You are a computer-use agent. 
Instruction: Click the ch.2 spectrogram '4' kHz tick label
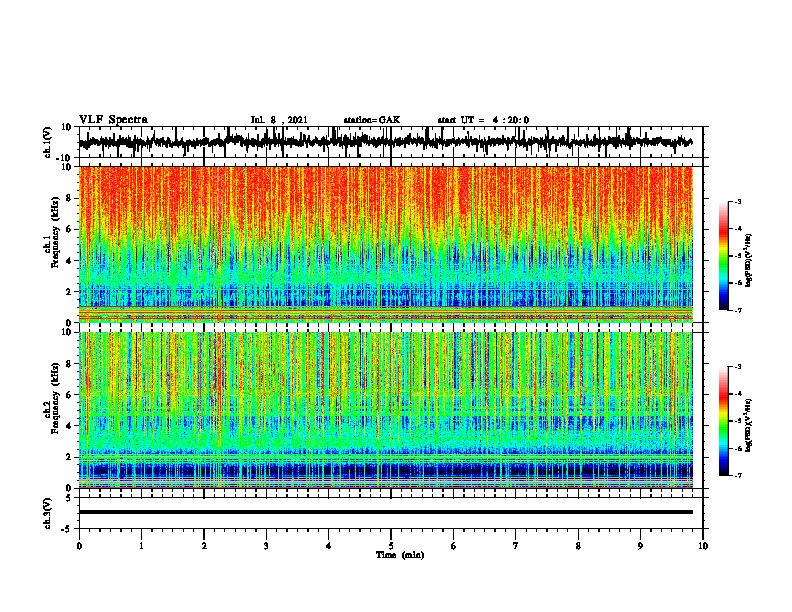click(x=70, y=426)
